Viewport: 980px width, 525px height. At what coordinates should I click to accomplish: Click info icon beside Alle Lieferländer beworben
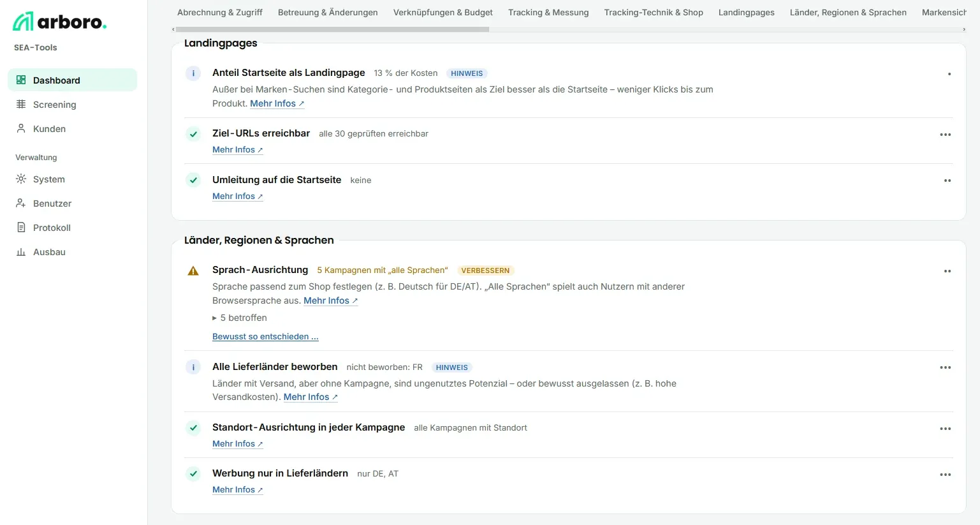click(193, 367)
